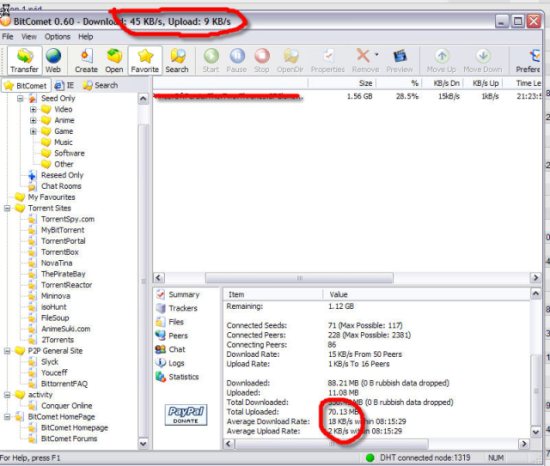Open the Statistics panel
This screenshot has height=466, width=550.
(177, 377)
